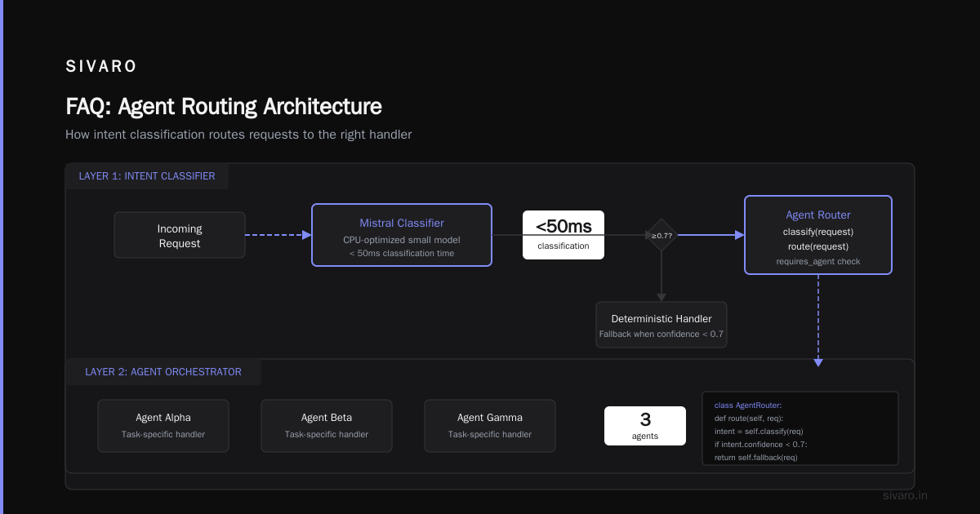This screenshot has width=980, height=514.
Task: Click the Layer 1: Intent Classifier label
Action: (x=147, y=176)
